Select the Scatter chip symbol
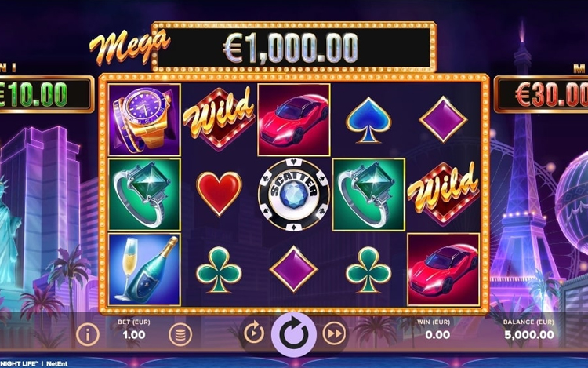Image resolution: width=588 pixels, height=368 pixels. (x=294, y=195)
